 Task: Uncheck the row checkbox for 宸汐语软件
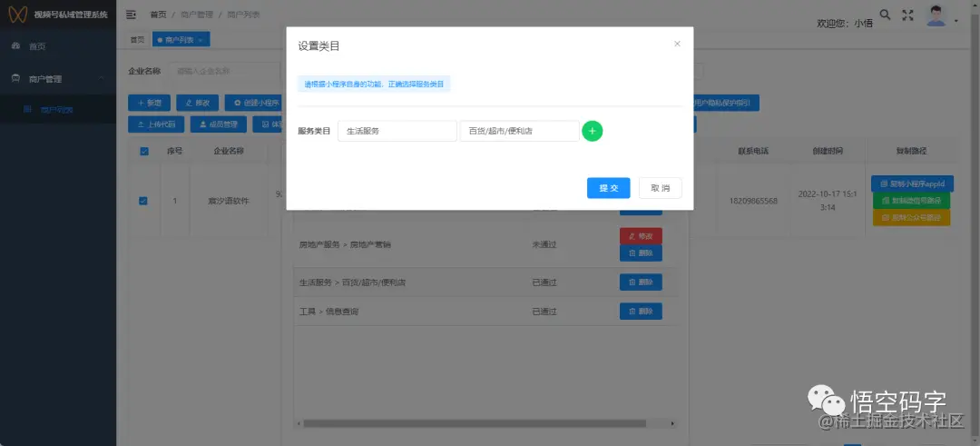coord(143,201)
